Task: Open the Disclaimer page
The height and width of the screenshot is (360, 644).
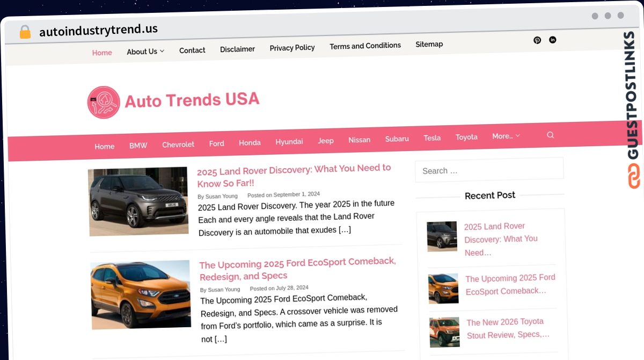Action: 237,49
